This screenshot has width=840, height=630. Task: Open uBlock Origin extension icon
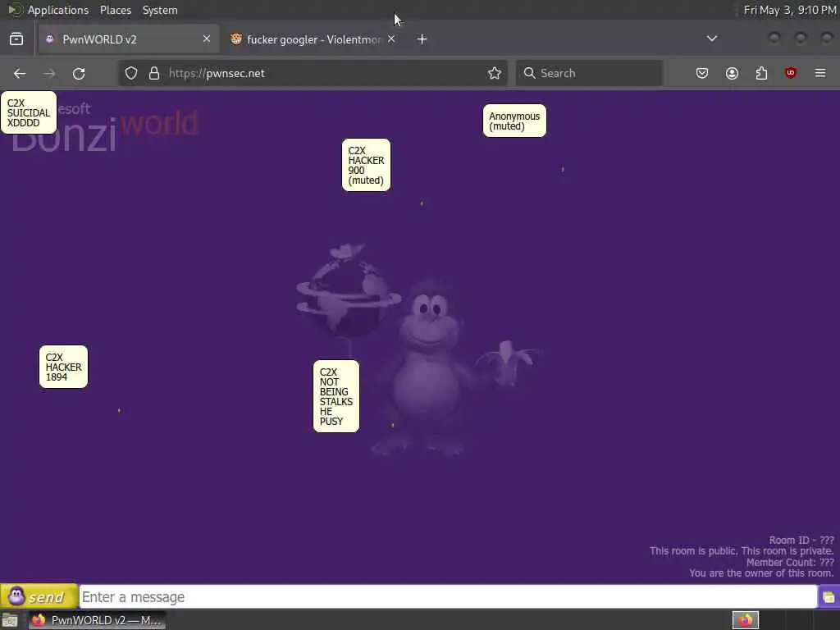click(791, 73)
